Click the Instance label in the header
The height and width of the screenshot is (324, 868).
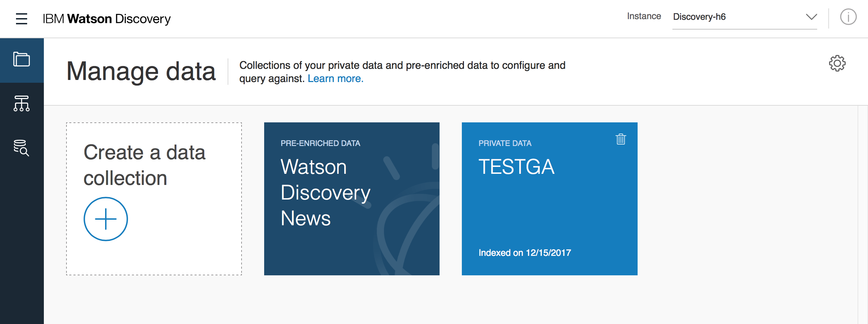(x=644, y=16)
